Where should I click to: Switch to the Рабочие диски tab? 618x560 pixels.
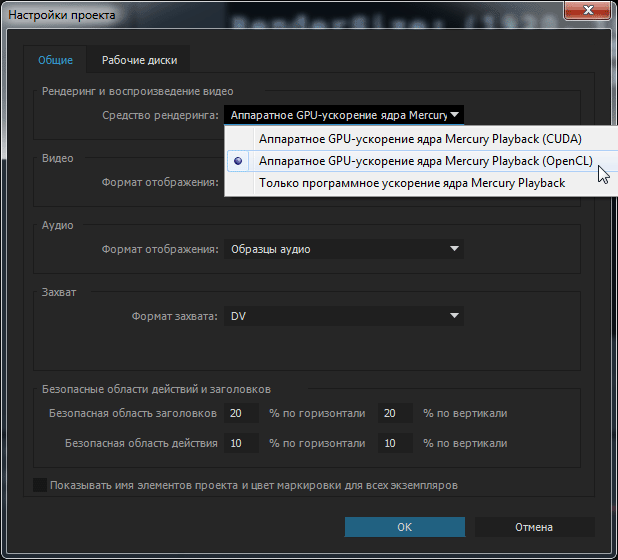139,60
